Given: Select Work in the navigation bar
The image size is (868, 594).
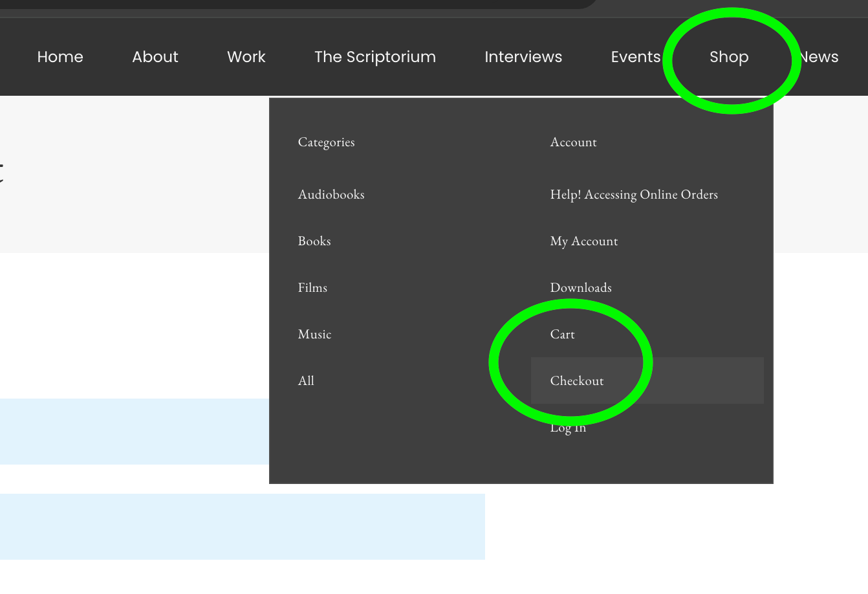Looking at the screenshot, I should coord(246,57).
